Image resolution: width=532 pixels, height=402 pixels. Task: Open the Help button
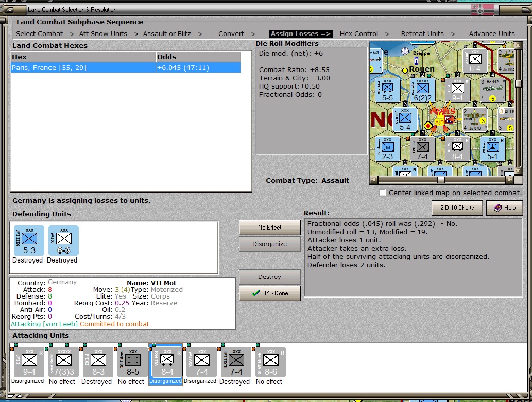505,208
